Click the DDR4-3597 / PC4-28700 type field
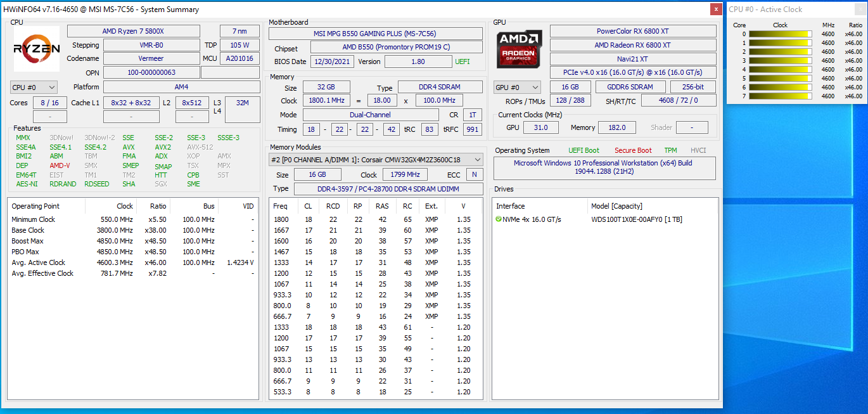Screen dimensions: 868x414 click(x=388, y=188)
